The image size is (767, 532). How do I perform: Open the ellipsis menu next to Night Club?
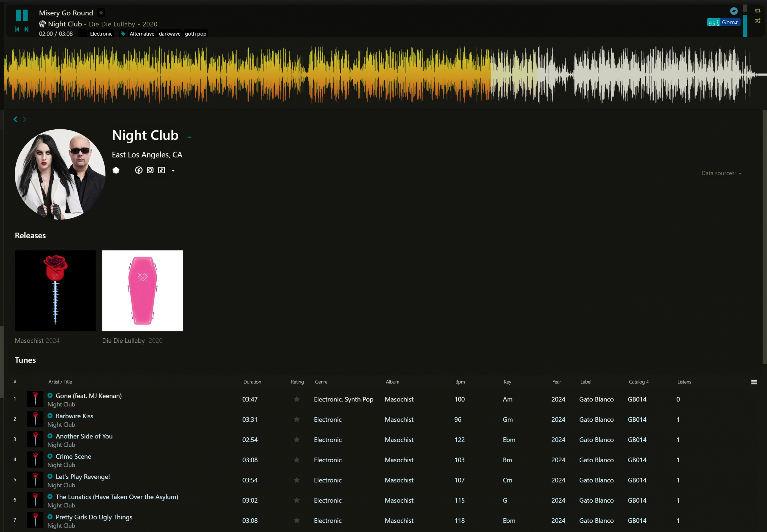click(189, 137)
